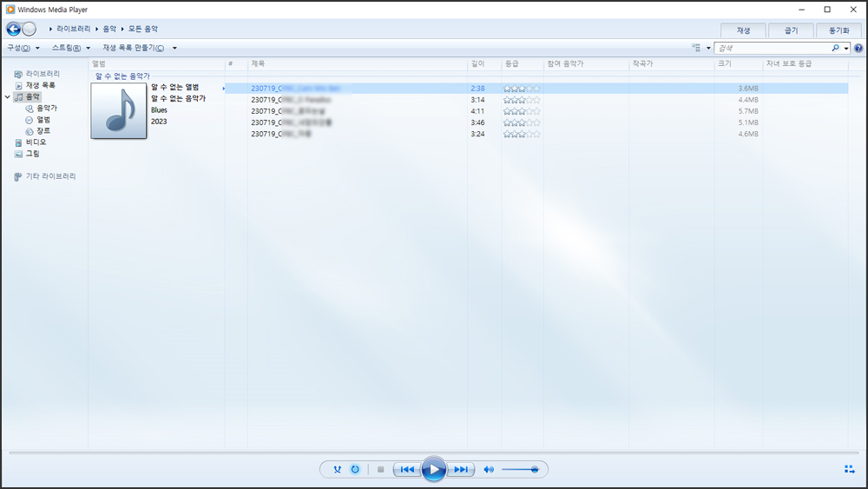Rate the 2:38 track with stars
868x489 pixels.
point(522,89)
